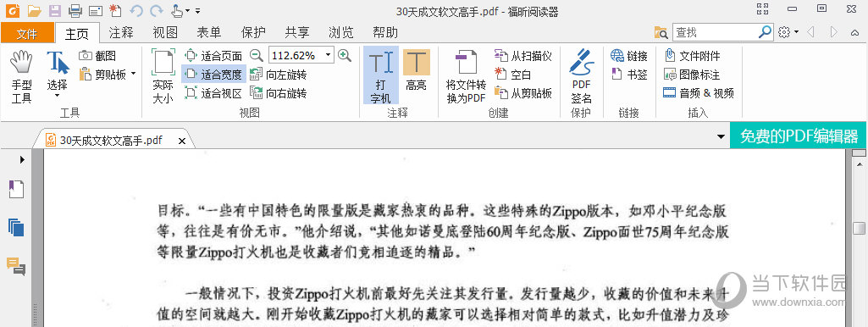Zoom out with the minus magnifier

tap(257, 55)
